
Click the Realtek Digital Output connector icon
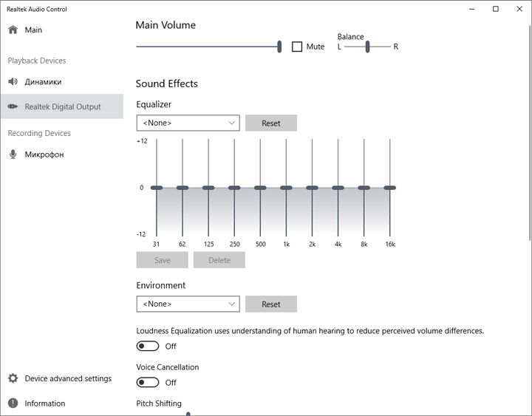(13, 106)
